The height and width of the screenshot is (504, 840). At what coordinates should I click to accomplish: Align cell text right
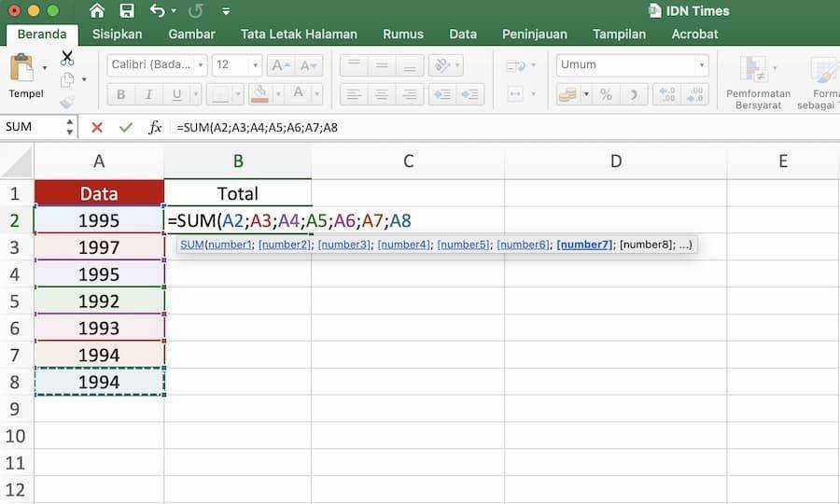410,95
